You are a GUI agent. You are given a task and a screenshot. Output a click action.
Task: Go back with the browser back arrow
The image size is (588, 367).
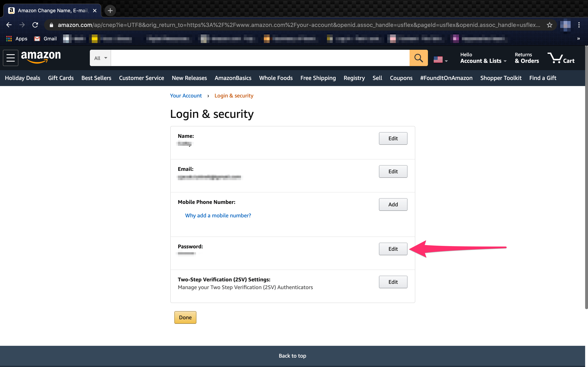pos(9,25)
